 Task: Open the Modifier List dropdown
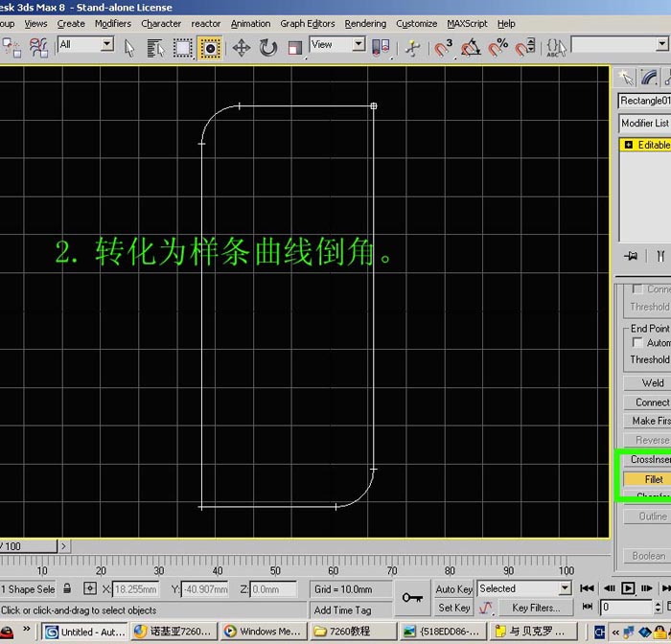click(644, 124)
